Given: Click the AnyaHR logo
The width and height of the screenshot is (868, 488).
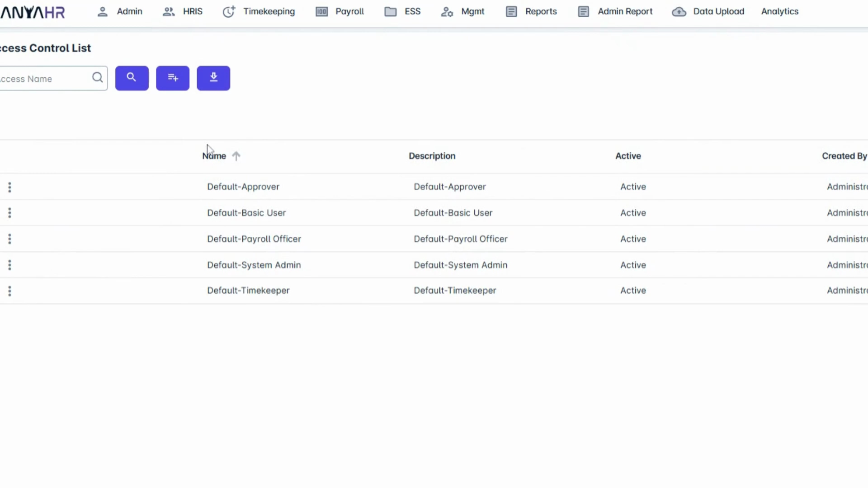Looking at the screenshot, I should (33, 12).
